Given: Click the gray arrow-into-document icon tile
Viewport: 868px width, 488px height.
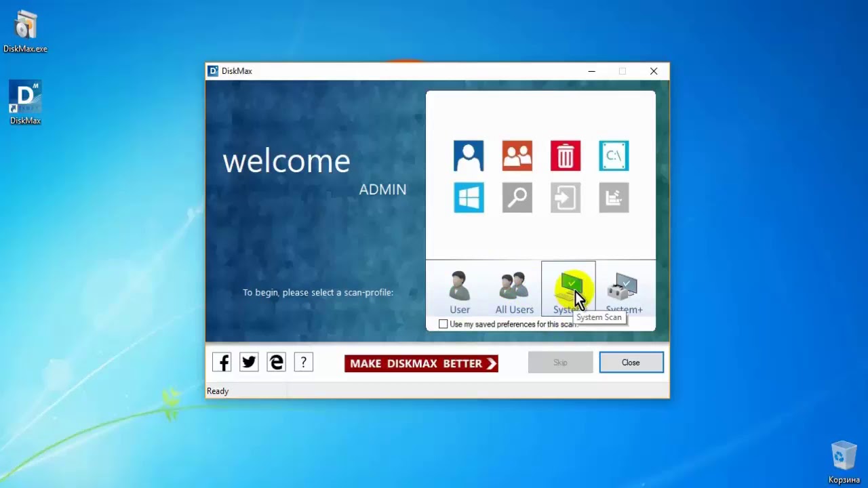Looking at the screenshot, I should (x=566, y=197).
